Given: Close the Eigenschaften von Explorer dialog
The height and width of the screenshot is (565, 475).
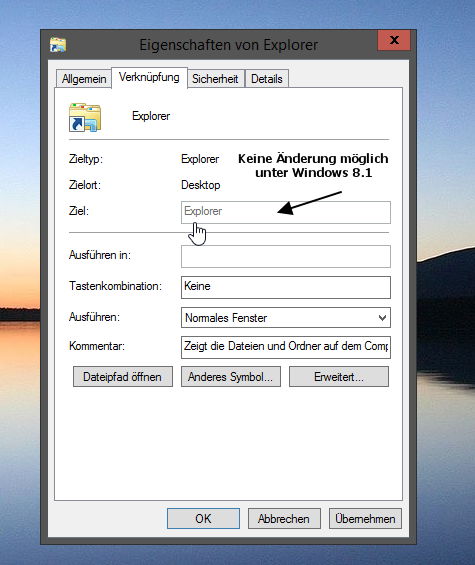Looking at the screenshot, I should 394,40.
